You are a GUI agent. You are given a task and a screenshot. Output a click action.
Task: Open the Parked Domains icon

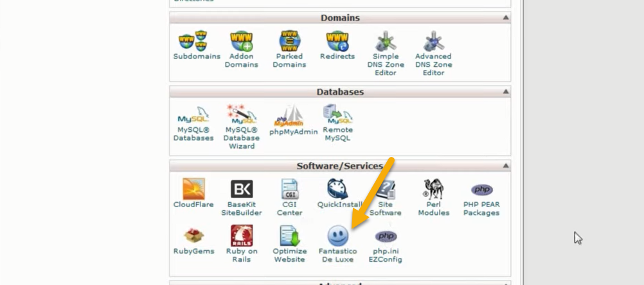pos(289,41)
